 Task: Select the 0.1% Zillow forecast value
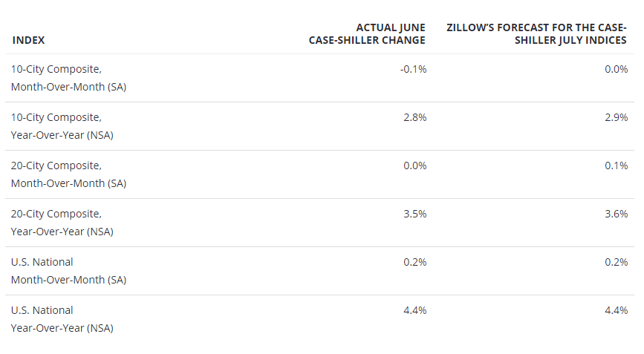616,165
